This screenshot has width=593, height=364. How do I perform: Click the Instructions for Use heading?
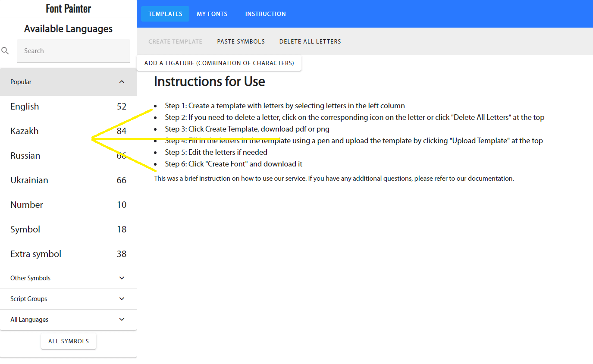(210, 82)
